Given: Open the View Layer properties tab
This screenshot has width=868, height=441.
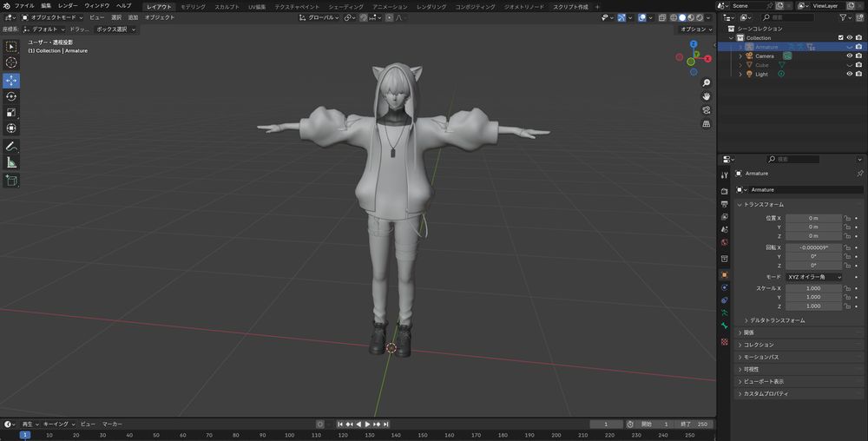Looking at the screenshot, I should [x=724, y=217].
